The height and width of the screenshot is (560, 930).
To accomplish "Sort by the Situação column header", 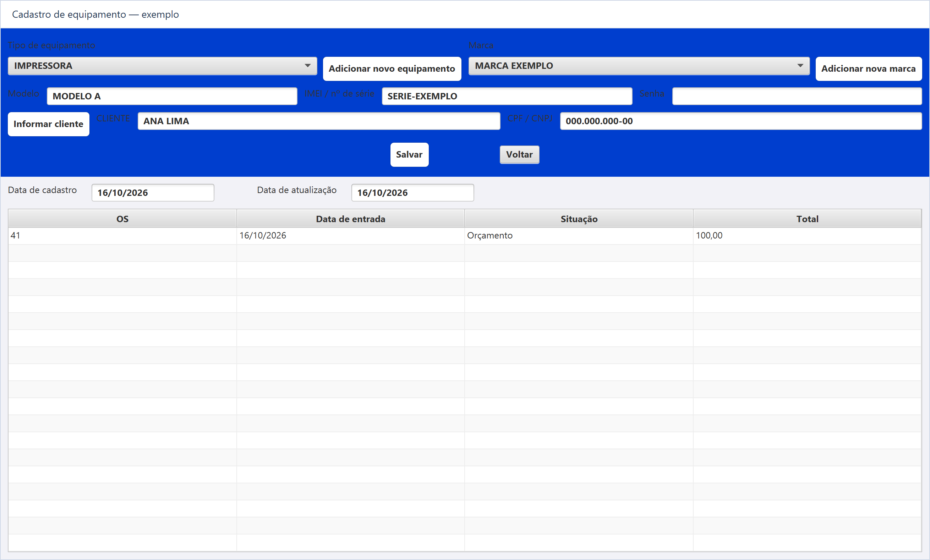I will coord(579,219).
